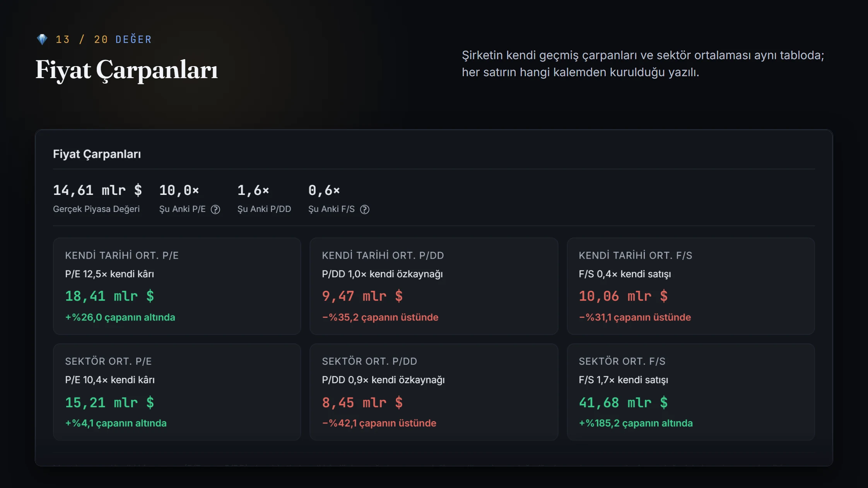
Task: Click the help icon beside Şu Anki F/S
Action: click(365, 210)
